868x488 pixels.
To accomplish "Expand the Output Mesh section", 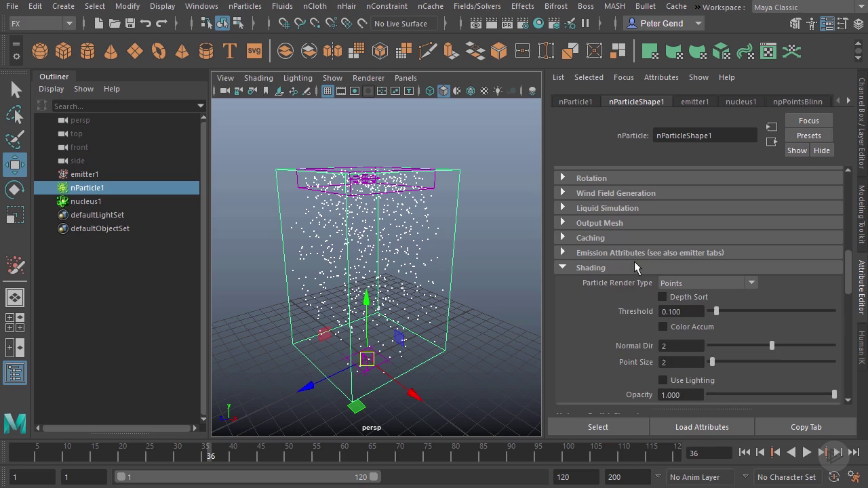I will 562,223.
